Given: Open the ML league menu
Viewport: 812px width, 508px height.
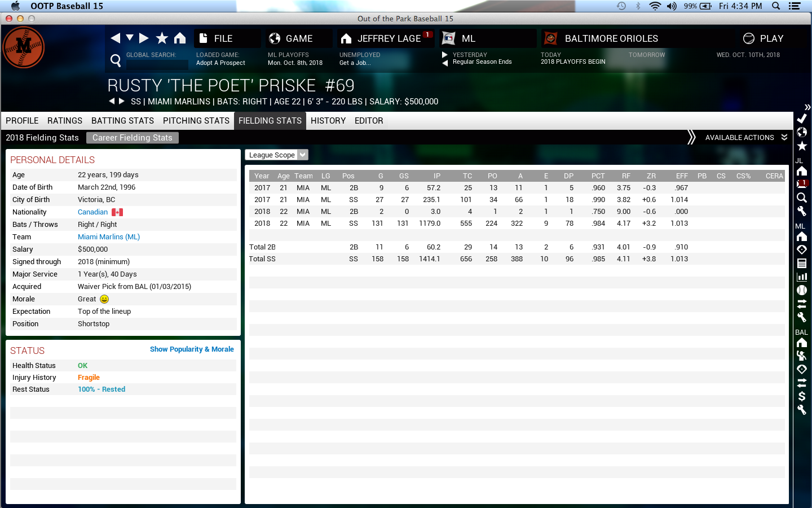Looking at the screenshot, I should (488, 38).
